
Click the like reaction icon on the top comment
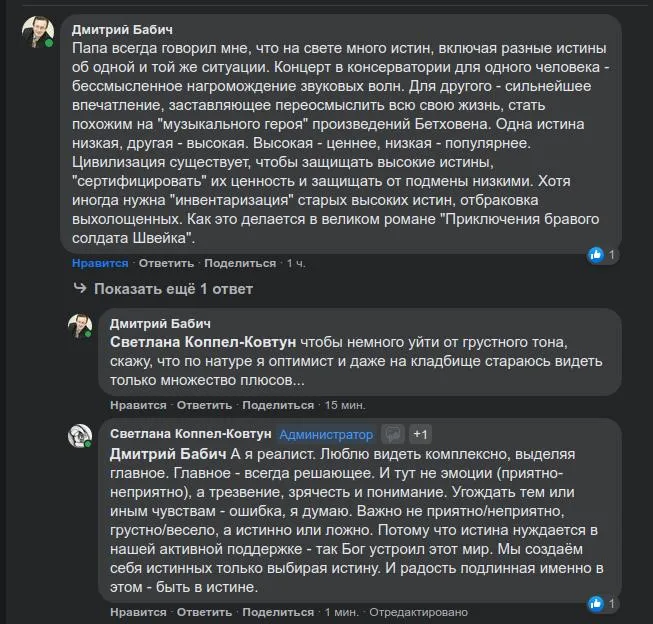click(596, 255)
